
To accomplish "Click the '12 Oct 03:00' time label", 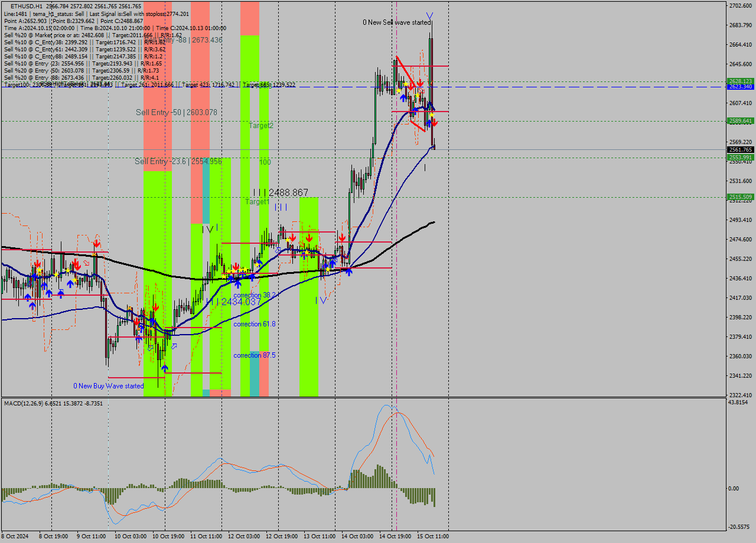I will [243, 537].
